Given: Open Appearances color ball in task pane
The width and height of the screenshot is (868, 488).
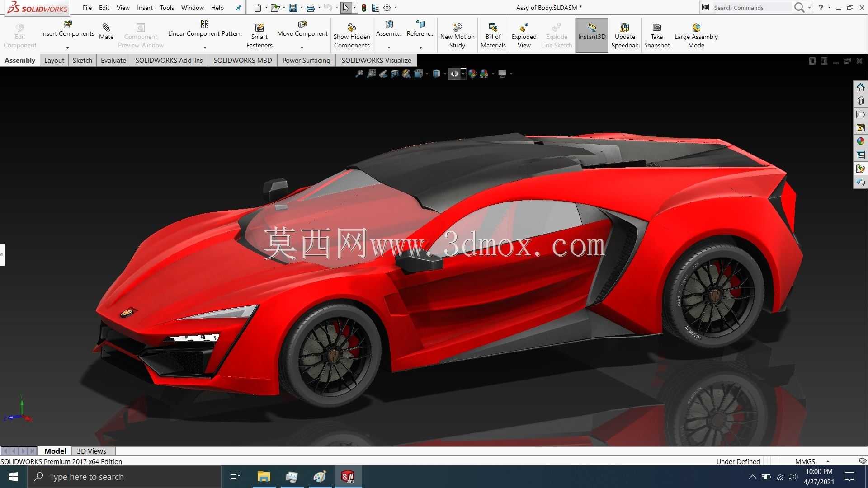Looking at the screenshot, I should [x=860, y=141].
